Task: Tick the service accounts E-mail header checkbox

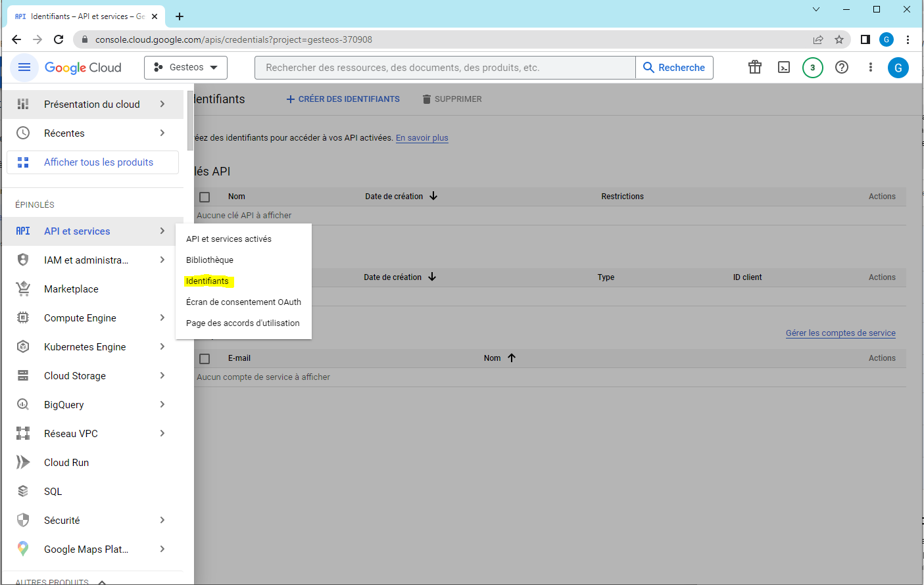Action: coord(205,359)
